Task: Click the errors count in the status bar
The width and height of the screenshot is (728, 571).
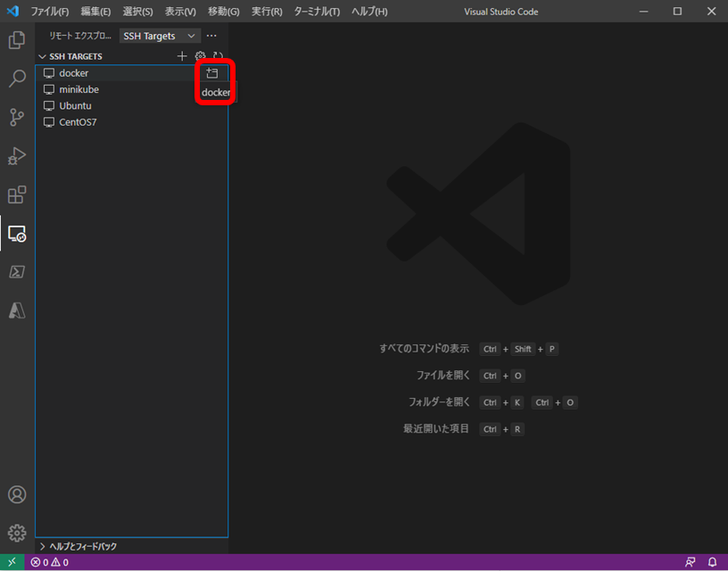Action: pos(39,563)
